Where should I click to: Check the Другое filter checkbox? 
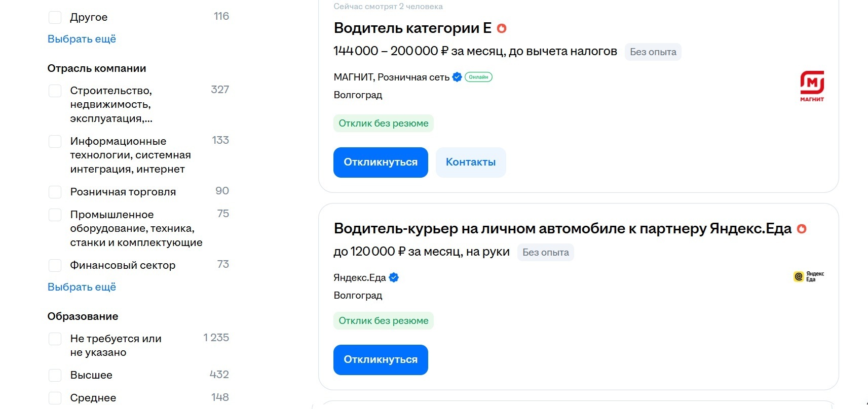pyautogui.click(x=55, y=17)
